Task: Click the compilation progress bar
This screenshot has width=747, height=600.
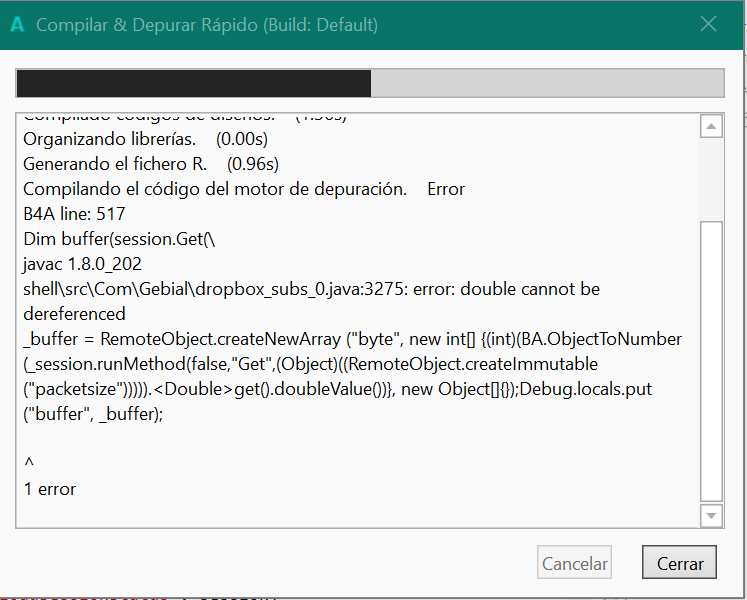Action: click(370, 83)
